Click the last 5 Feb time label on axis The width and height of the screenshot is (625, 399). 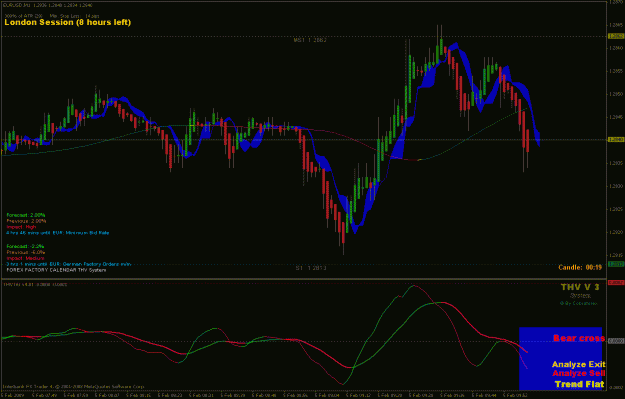[515, 395]
